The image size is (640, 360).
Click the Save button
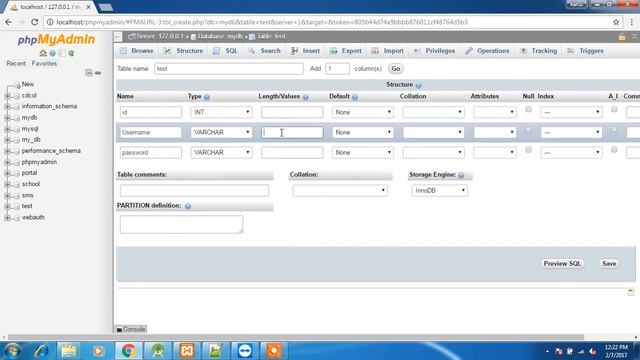click(609, 264)
